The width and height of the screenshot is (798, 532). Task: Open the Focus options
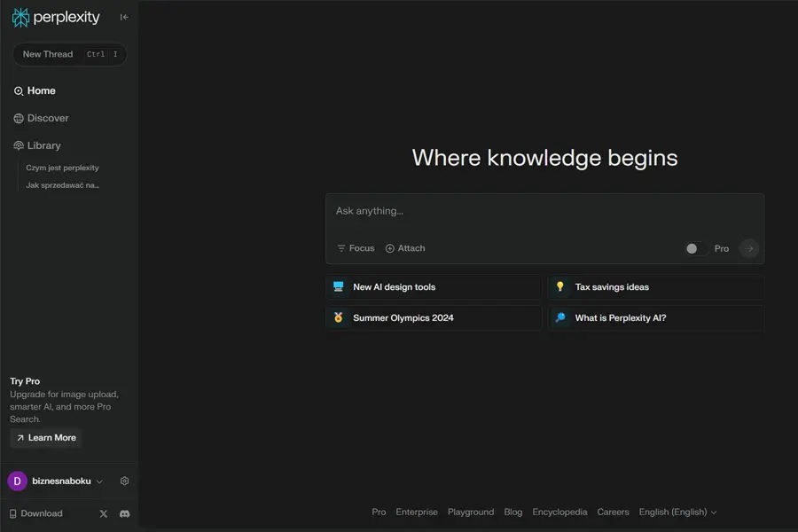click(x=356, y=248)
